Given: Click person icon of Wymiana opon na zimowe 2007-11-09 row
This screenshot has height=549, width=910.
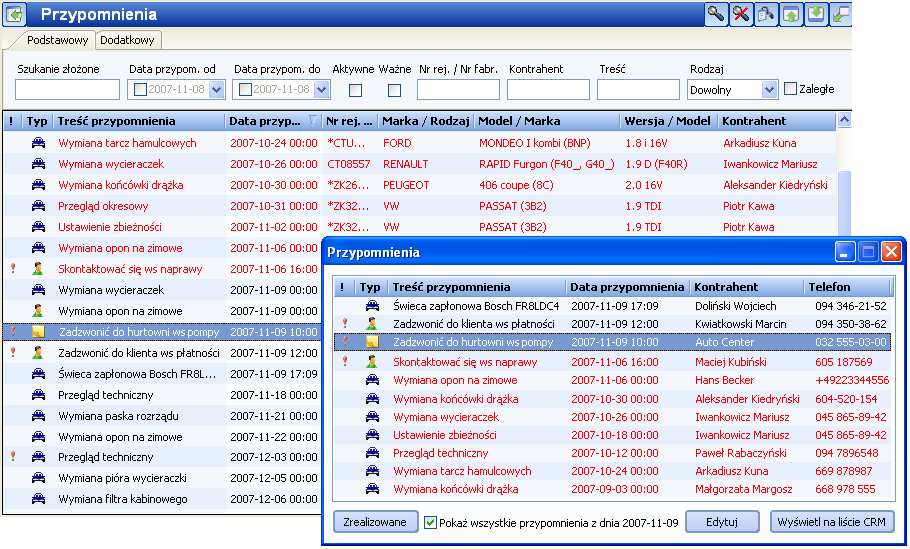Looking at the screenshot, I should [x=38, y=311].
